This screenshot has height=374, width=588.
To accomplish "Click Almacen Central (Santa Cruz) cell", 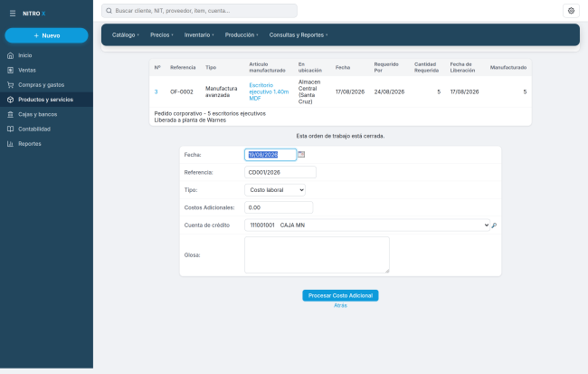I will click(309, 92).
